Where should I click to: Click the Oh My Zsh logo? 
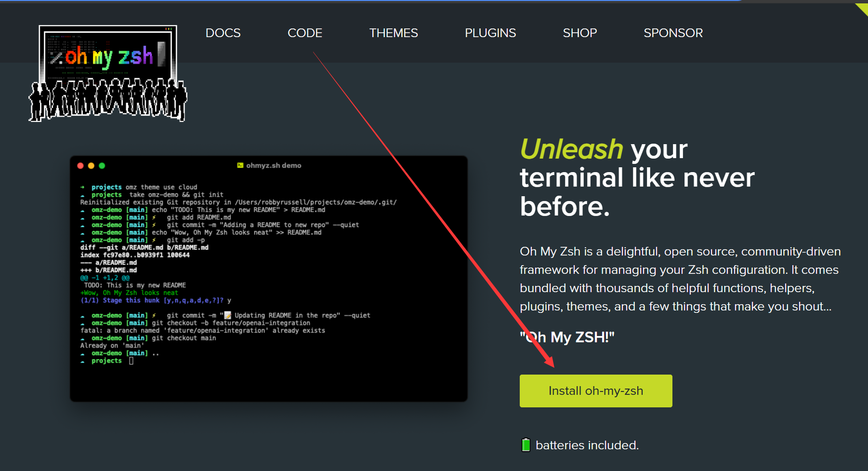[108, 73]
